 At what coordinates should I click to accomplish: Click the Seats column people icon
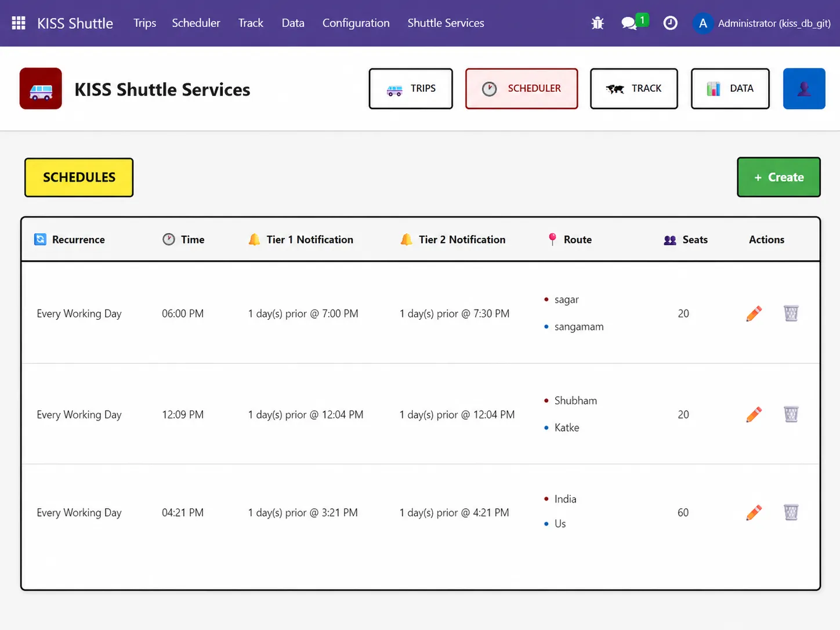click(x=670, y=240)
